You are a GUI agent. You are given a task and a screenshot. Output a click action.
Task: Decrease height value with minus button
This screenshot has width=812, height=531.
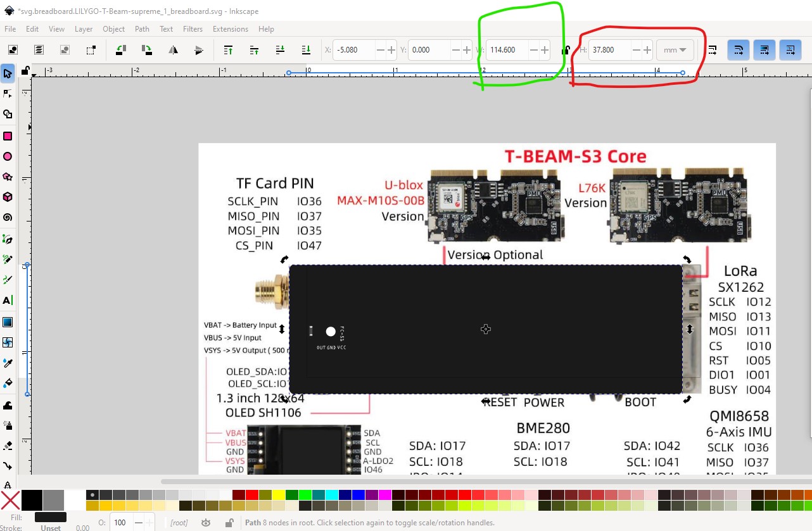click(x=636, y=50)
